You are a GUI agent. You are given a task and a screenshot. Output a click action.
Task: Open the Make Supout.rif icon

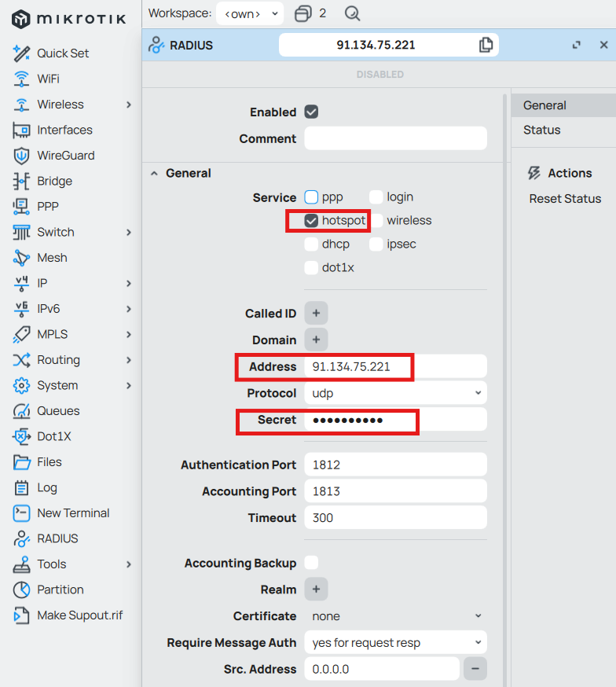[x=21, y=615]
